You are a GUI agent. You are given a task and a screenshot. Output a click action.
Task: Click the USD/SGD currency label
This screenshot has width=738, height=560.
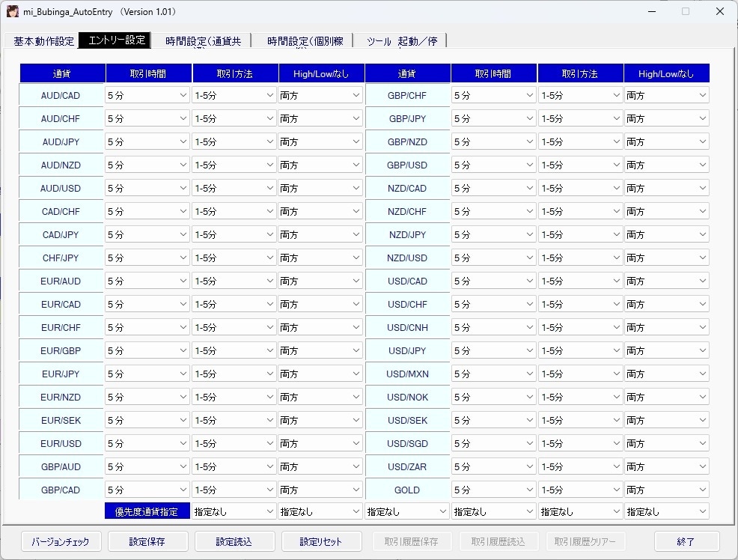[x=407, y=443]
